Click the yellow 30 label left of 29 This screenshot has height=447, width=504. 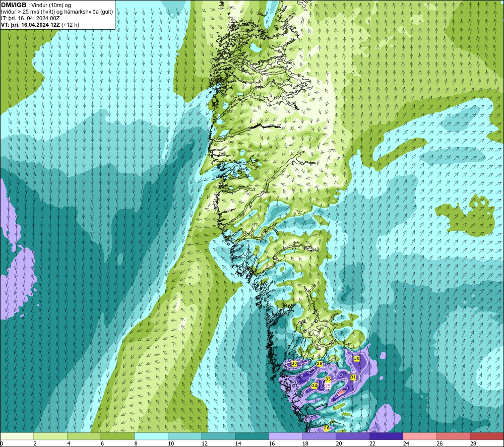pos(294,363)
